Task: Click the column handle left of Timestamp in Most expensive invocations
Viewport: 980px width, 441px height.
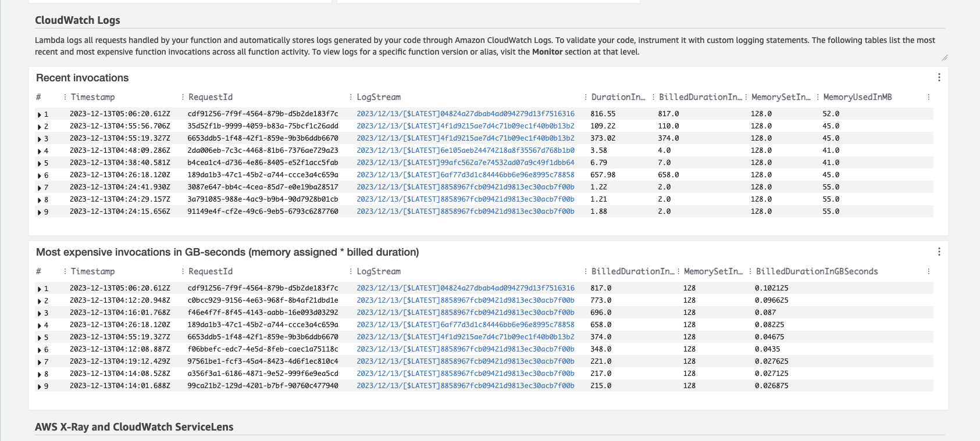Action: pos(65,271)
